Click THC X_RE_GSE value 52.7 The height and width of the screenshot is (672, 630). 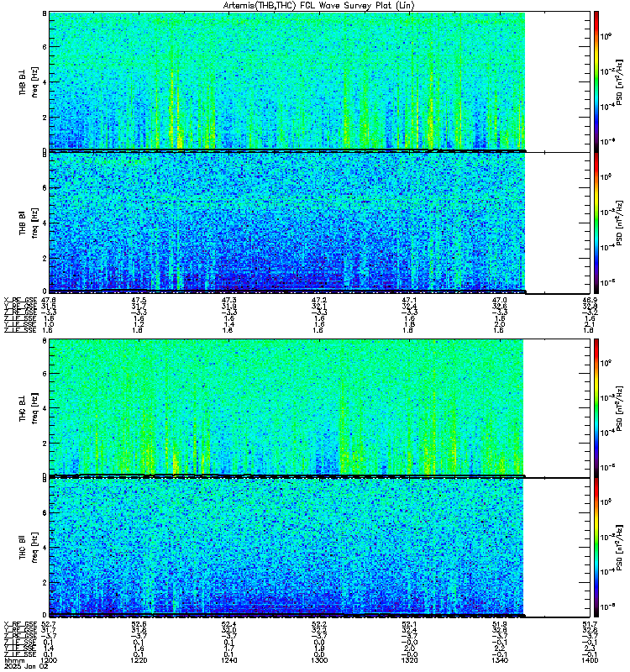pyautogui.click(x=49, y=624)
